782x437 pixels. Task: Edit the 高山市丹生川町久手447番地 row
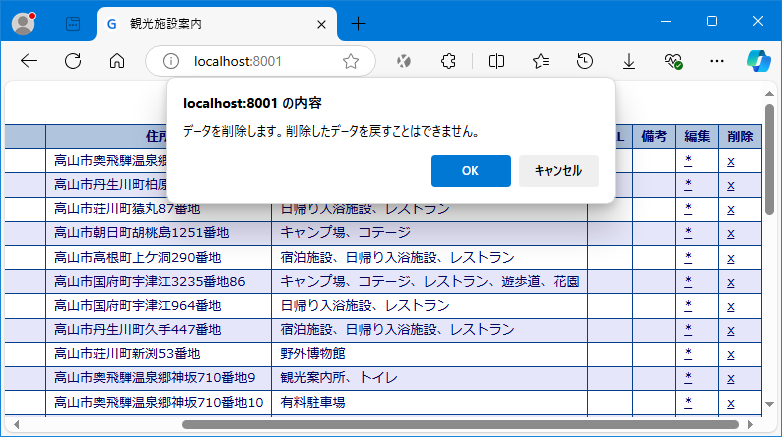click(x=688, y=329)
